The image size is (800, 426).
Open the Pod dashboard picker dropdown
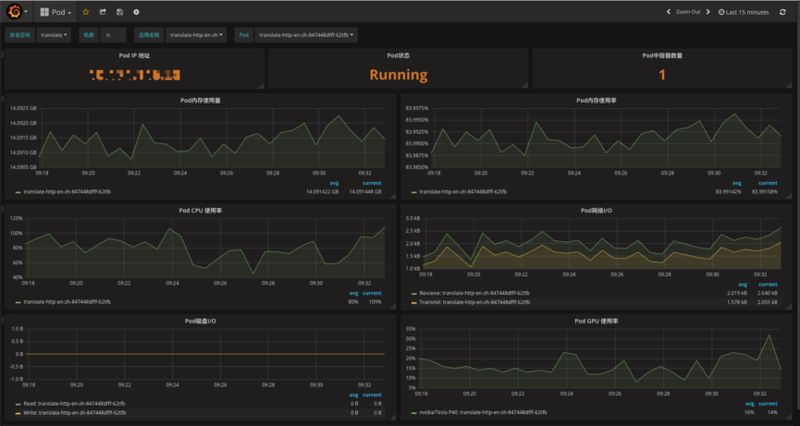coord(56,12)
